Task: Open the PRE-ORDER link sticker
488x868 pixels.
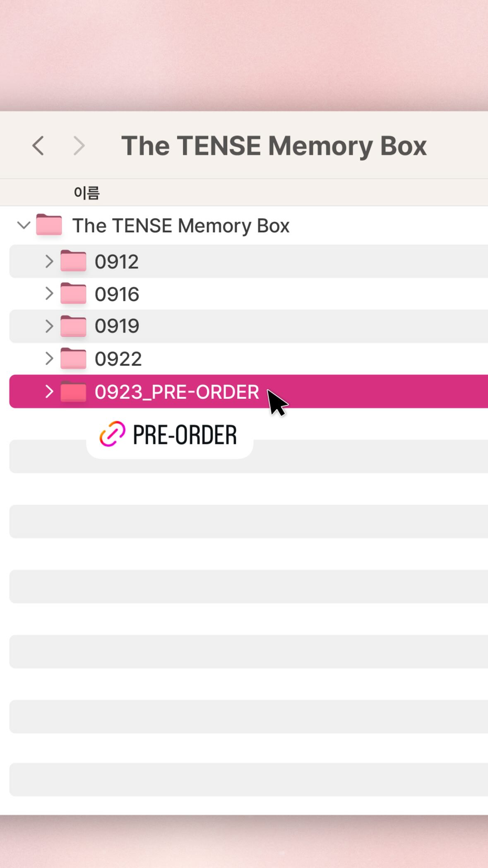Action: point(184,435)
